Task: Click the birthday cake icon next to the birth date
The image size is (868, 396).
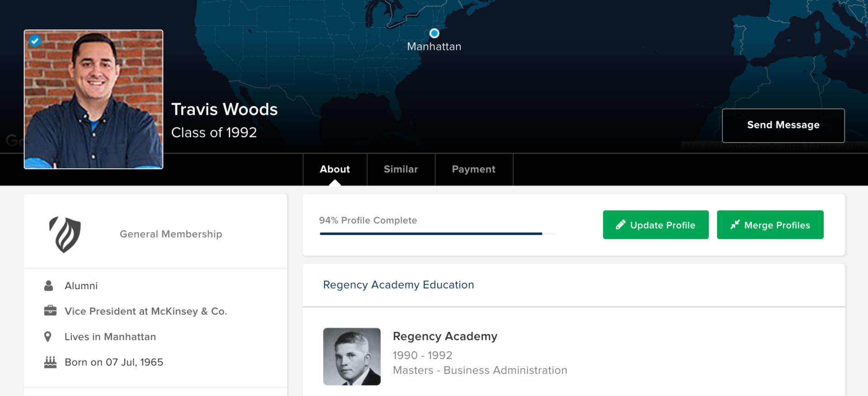Action: click(x=50, y=361)
